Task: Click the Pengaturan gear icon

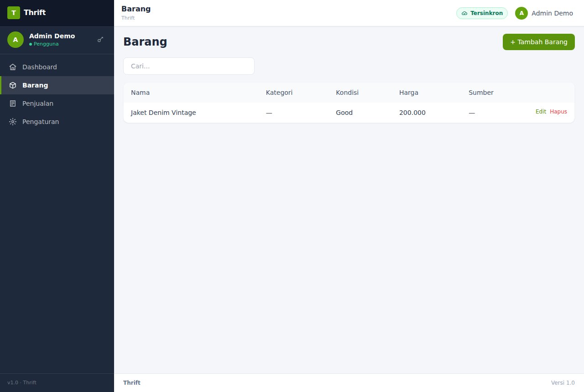Action: coord(13,122)
